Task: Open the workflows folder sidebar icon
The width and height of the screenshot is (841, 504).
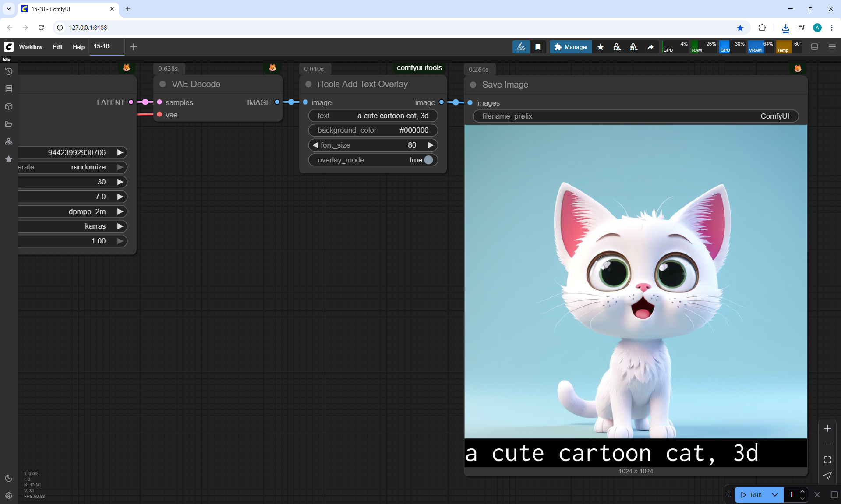Action: pyautogui.click(x=8, y=124)
